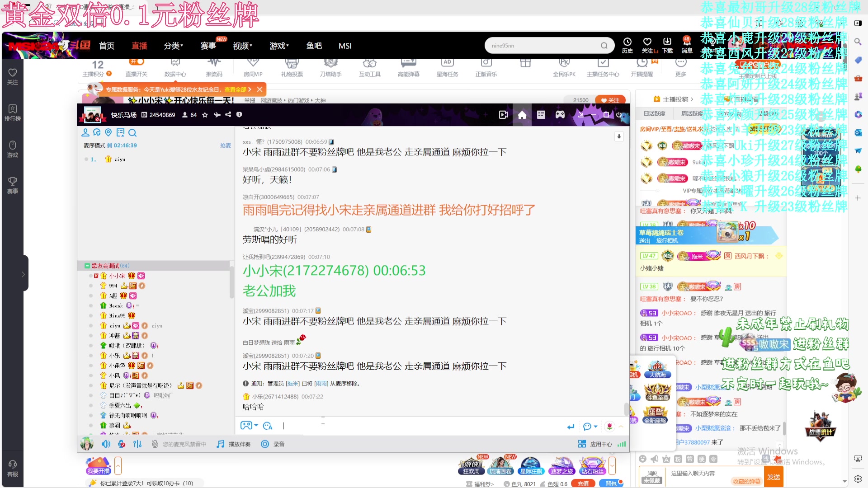Open the 推流码 (stream key) tool
The height and width of the screenshot is (488, 868).
[x=215, y=68]
